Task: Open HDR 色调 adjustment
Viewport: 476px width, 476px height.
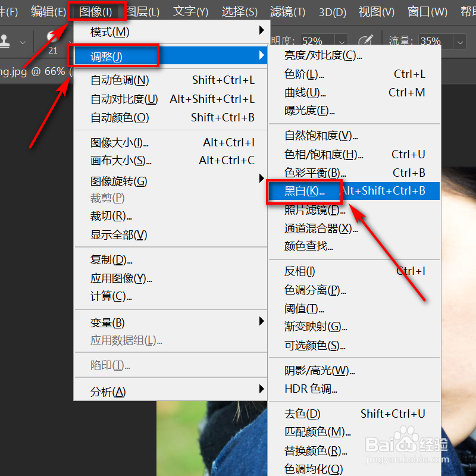Action: (x=354, y=389)
